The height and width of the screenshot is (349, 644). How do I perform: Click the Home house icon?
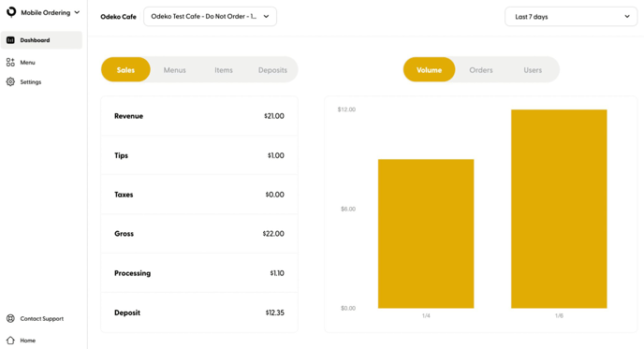[x=10, y=341]
